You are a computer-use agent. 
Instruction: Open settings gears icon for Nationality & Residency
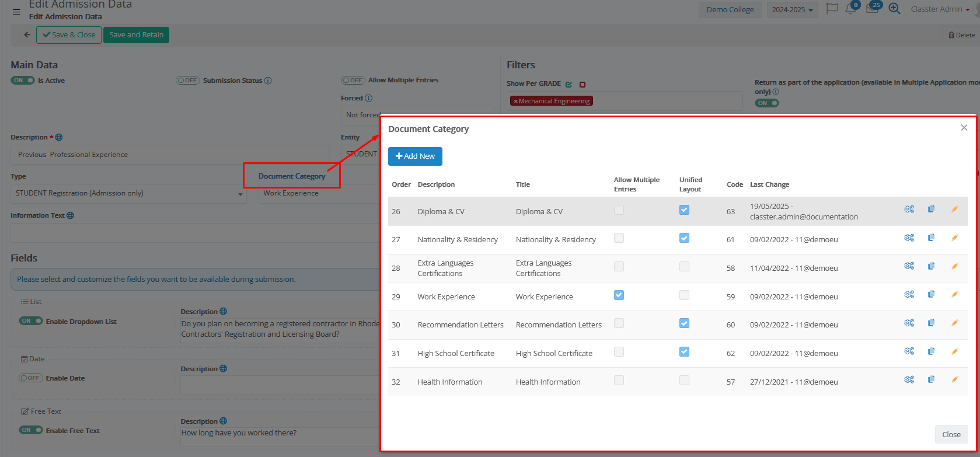tap(909, 238)
